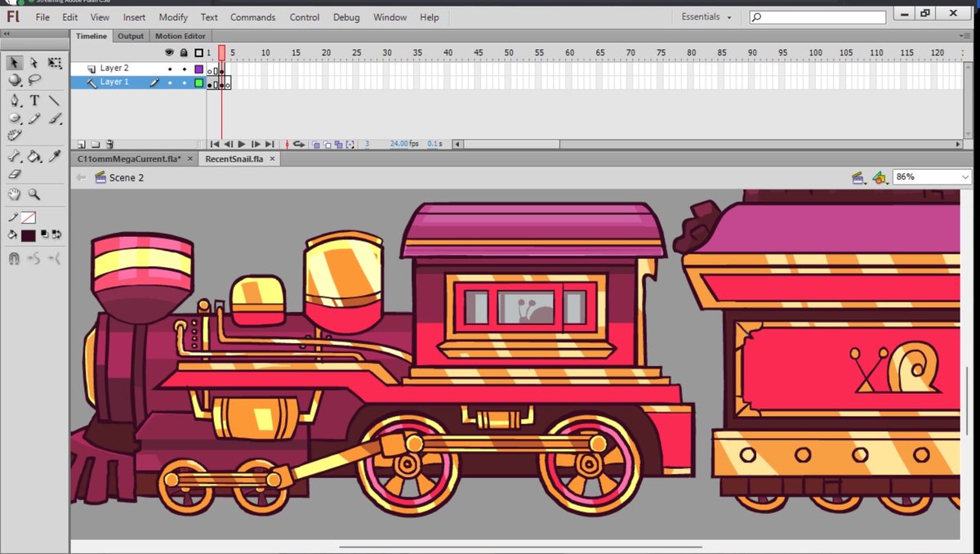Open the Modify menu
Viewport: 980px width, 554px height.
[x=173, y=17]
